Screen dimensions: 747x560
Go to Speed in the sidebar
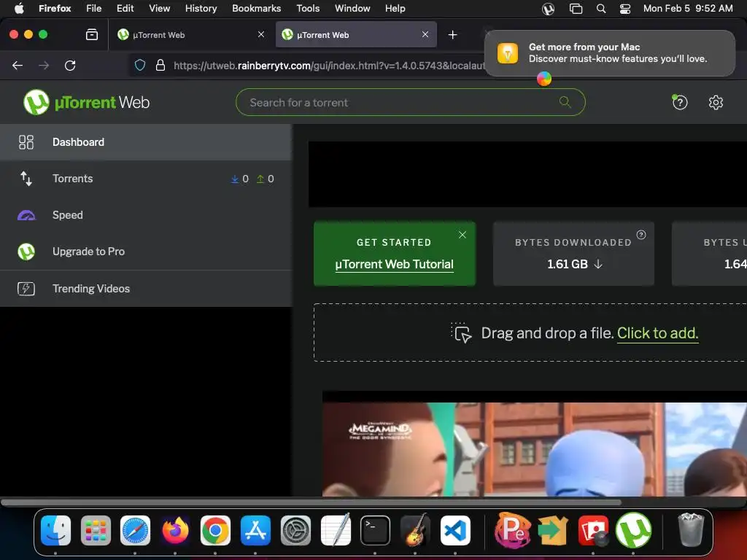[x=146, y=215]
